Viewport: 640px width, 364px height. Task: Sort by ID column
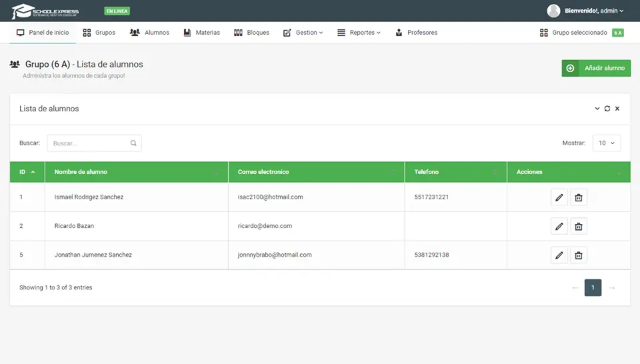(x=27, y=172)
